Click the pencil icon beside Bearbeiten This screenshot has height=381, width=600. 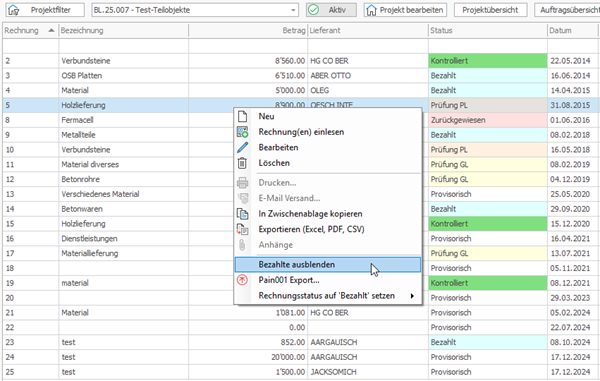click(242, 147)
